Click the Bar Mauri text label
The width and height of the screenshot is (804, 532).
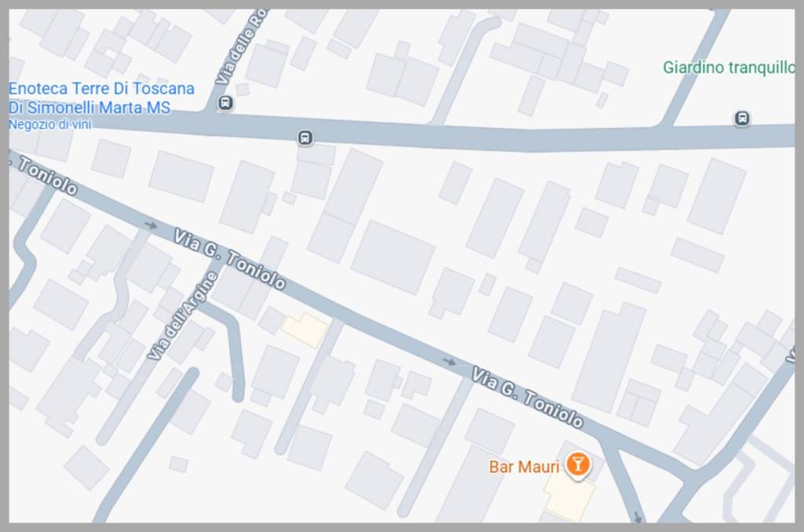coord(524,467)
